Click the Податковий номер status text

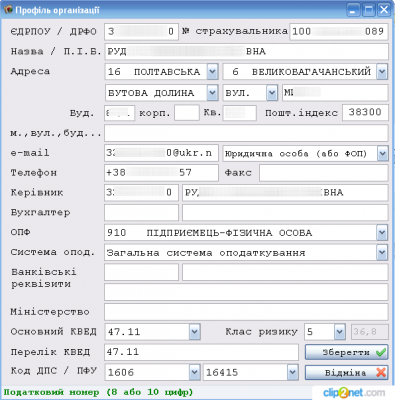click(98, 392)
